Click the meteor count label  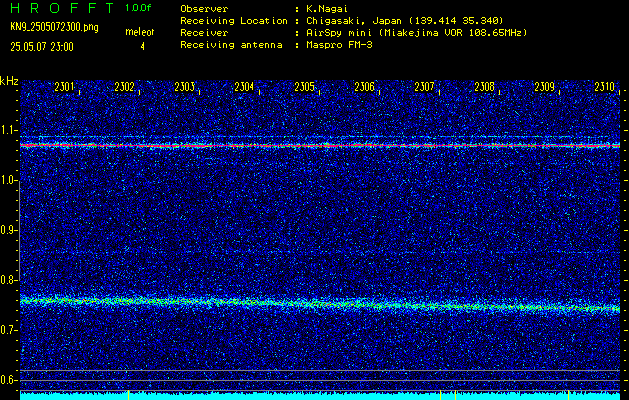click(x=140, y=32)
